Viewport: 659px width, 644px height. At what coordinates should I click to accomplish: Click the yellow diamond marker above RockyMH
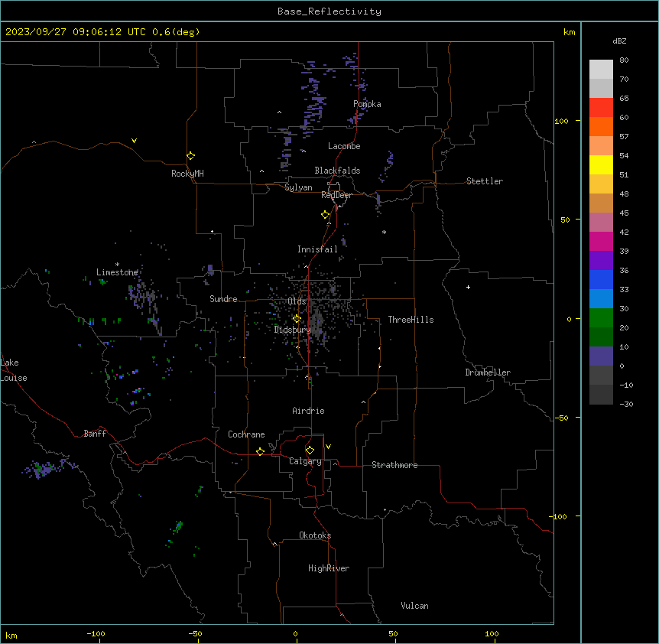(190, 156)
